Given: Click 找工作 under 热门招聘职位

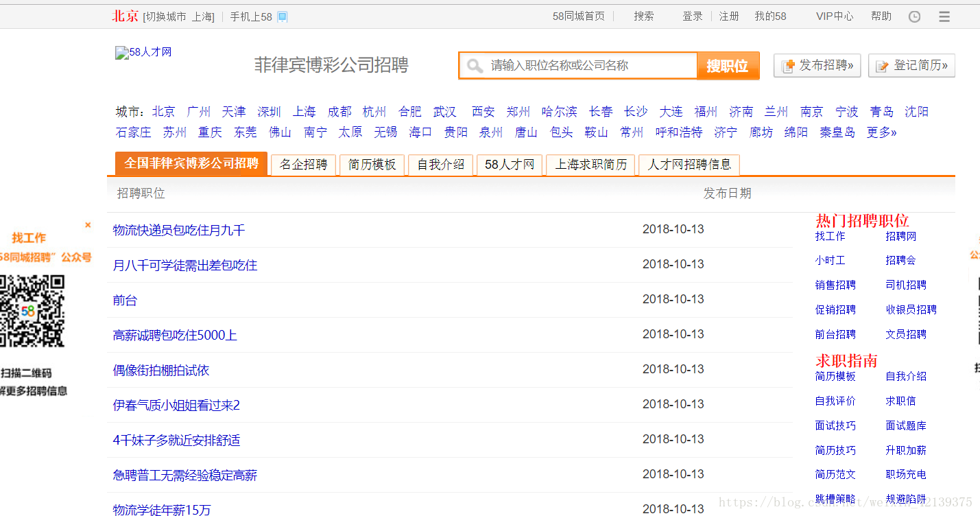Looking at the screenshot, I should tap(830, 236).
